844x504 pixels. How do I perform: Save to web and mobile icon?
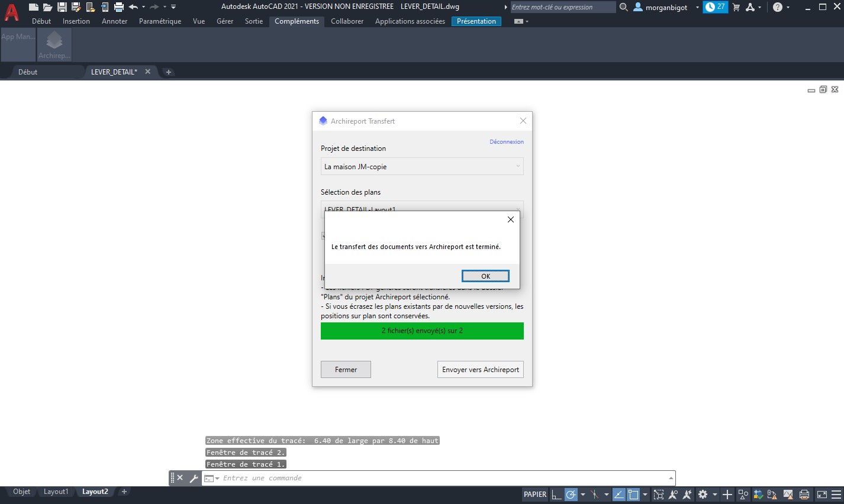(x=105, y=7)
